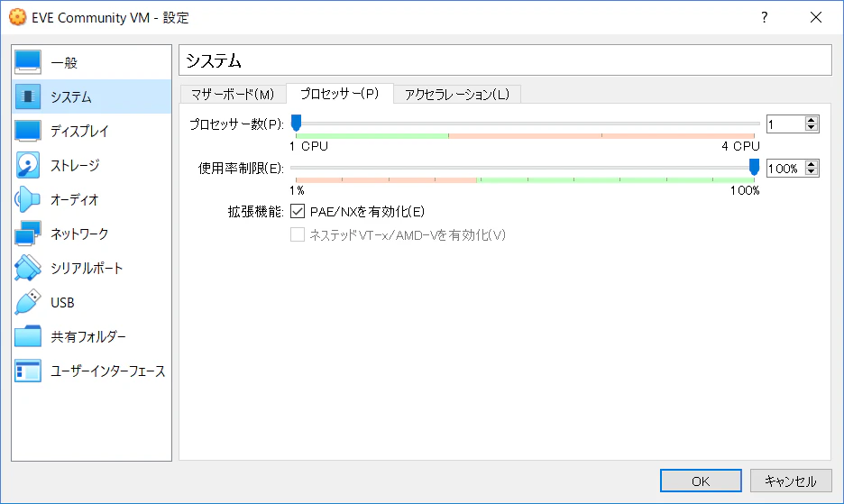Viewport: 844px width, 504px height.
Task: Select the システム chip icon in sidebar
Action: pos(28,97)
